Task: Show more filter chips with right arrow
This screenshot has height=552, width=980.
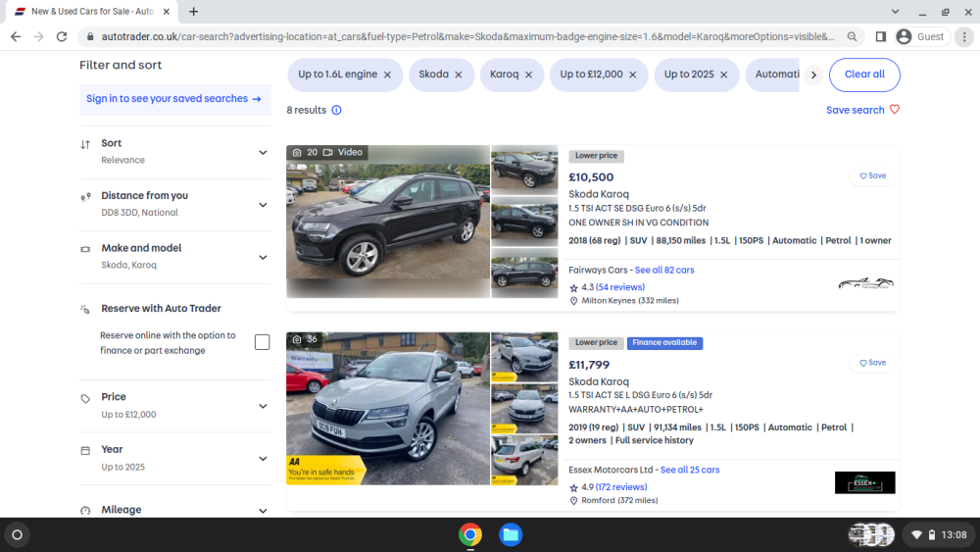Action: tap(813, 75)
